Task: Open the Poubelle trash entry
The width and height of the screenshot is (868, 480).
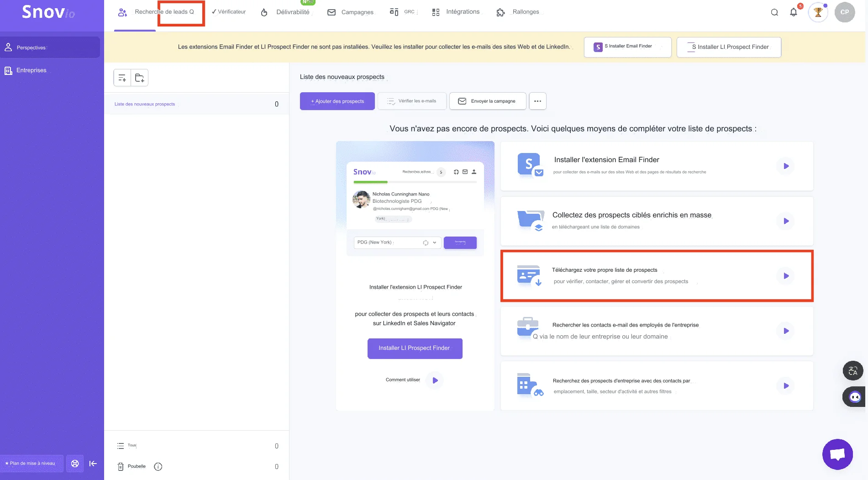Action: point(132,466)
